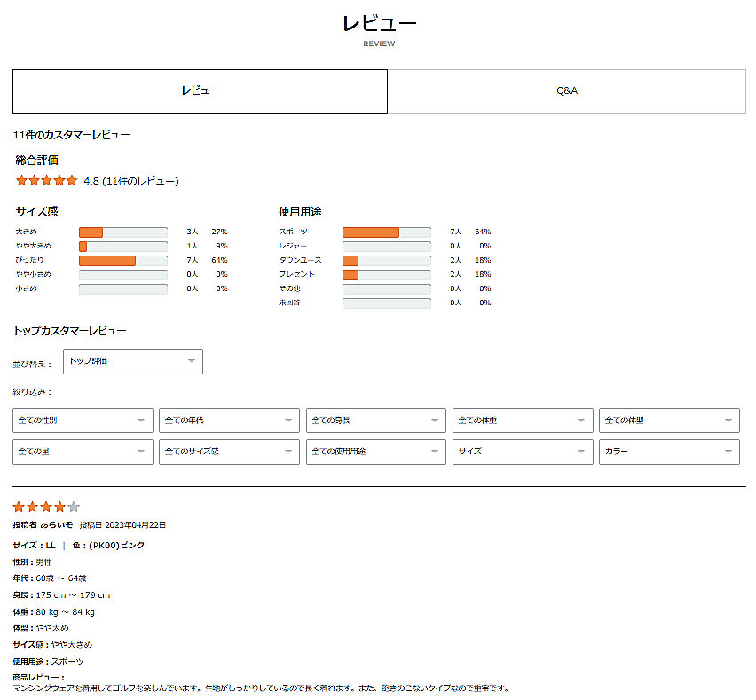The image size is (756, 700).
Task: Click the タウンユース usage bar
Action: coord(386,261)
